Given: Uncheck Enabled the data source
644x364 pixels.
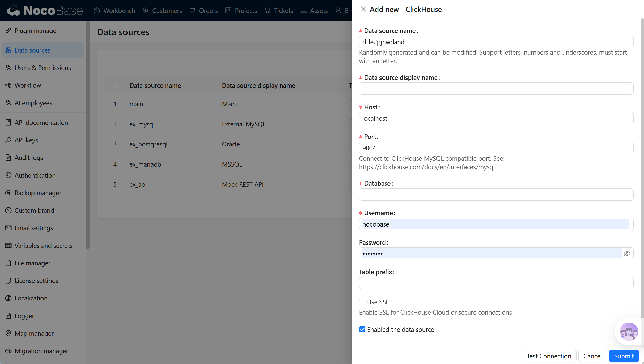Looking at the screenshot, I should [x=362, y=330].
